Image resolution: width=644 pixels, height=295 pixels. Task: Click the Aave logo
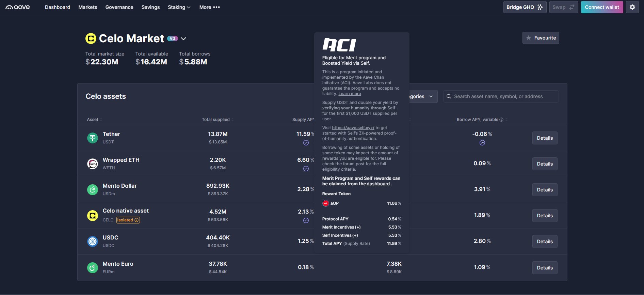coord(18,7)
